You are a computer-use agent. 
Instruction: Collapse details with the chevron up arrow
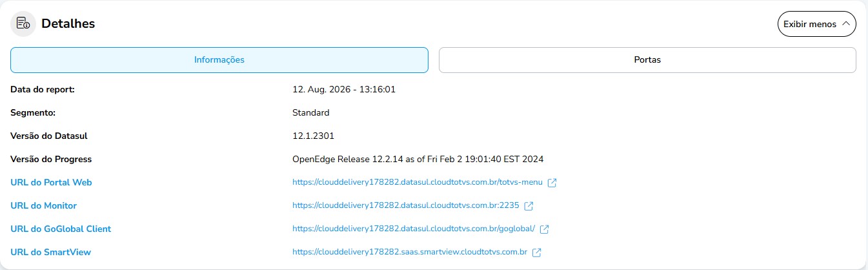(x=846, y=24)
